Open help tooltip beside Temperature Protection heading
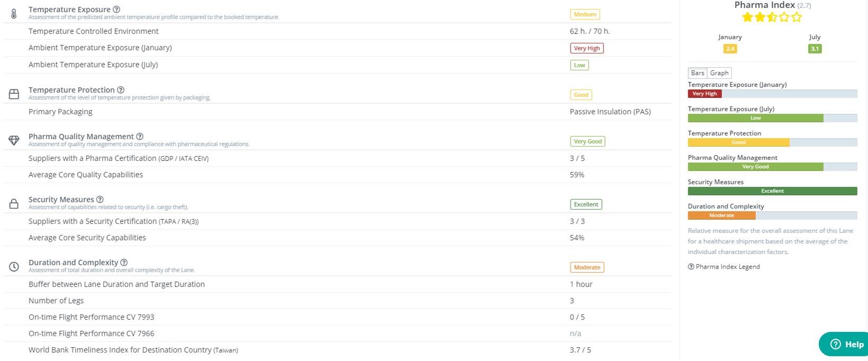This screenshot has width=868, height=361. (x=121, y=90)
